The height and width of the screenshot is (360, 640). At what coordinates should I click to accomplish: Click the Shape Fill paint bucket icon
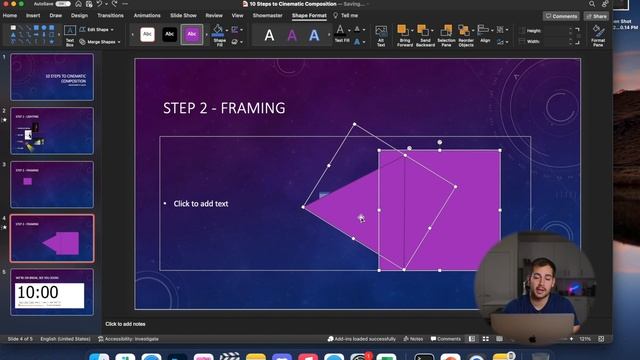[x=218, y=30]
